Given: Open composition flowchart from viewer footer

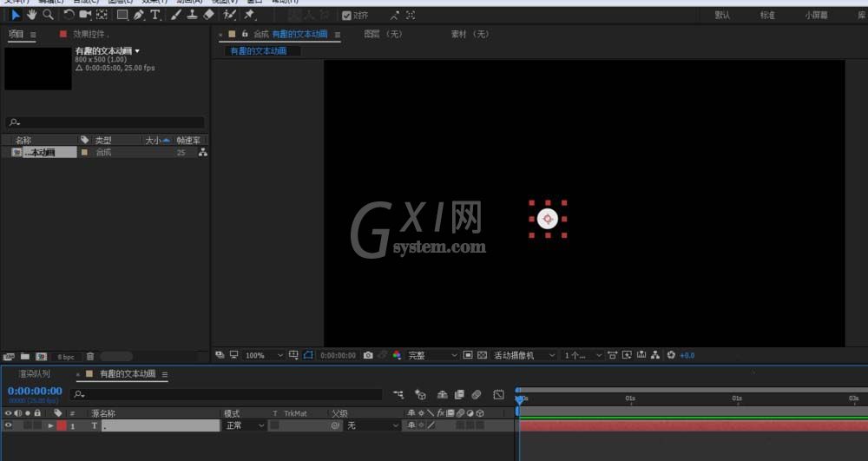Looking at the screenshot, I should coord(655,355).
